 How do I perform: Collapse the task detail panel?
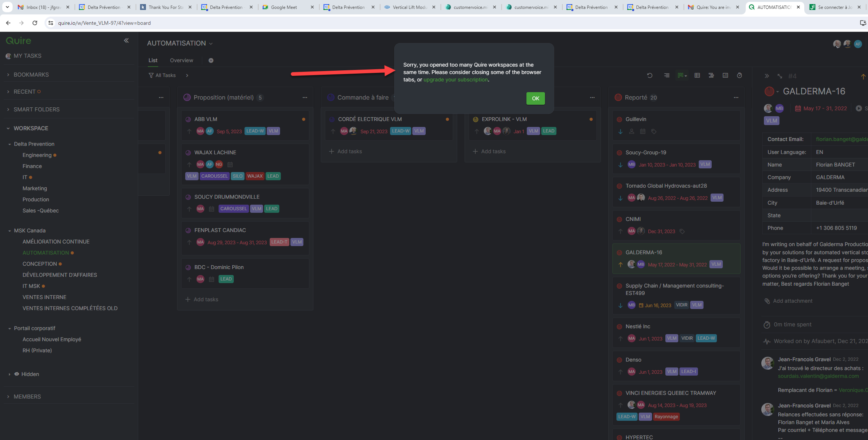pos(767,76)
